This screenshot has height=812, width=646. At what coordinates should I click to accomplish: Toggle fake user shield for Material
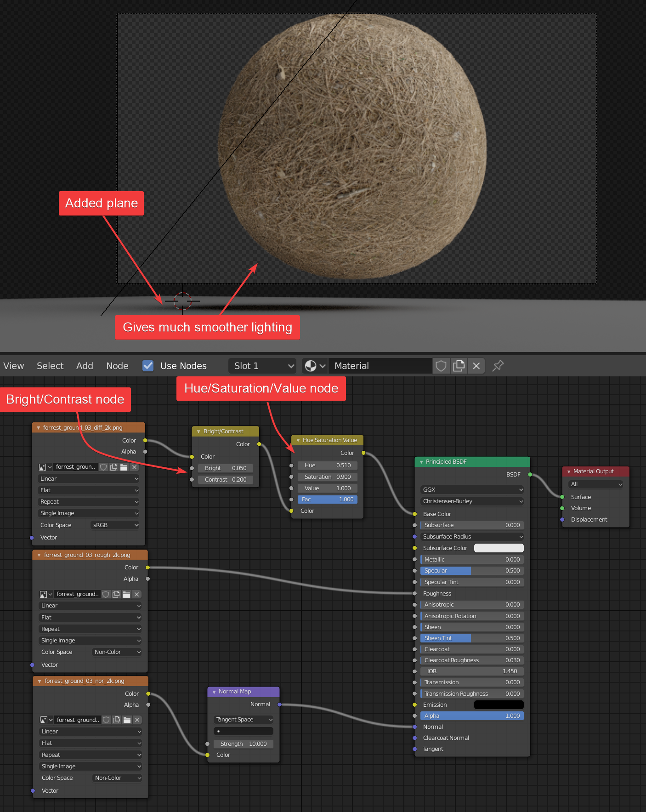click(x=441, y=366)
